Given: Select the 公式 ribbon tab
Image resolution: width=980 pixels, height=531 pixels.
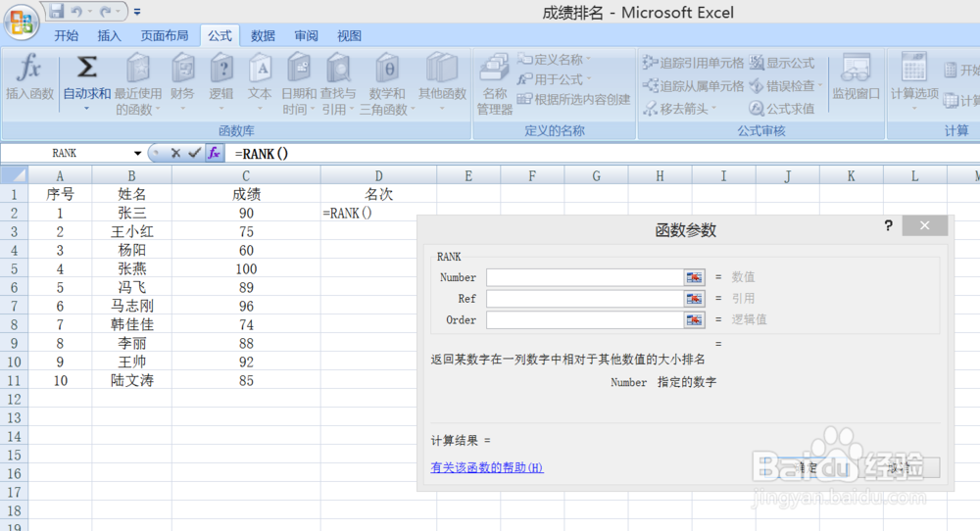Looking at the screenshot, I should point(220,35).
